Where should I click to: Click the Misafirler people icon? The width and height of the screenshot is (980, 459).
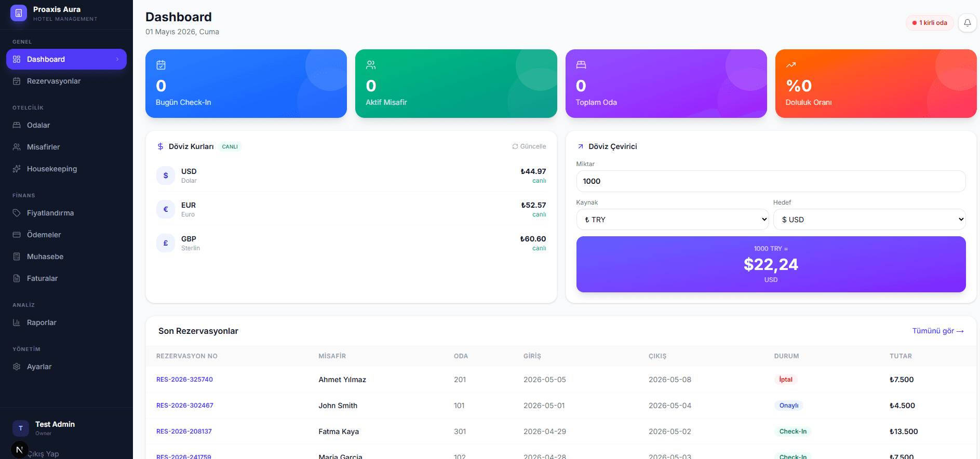tap(17, 147)
